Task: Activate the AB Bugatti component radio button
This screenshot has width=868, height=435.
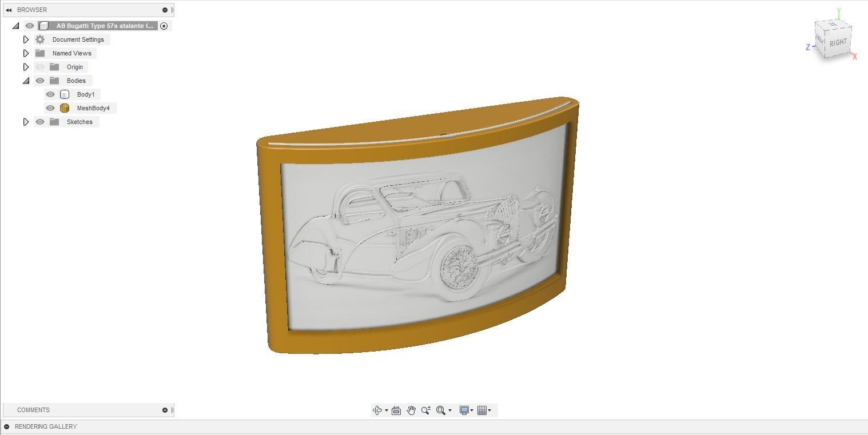Action: click(x=164, y=26)
